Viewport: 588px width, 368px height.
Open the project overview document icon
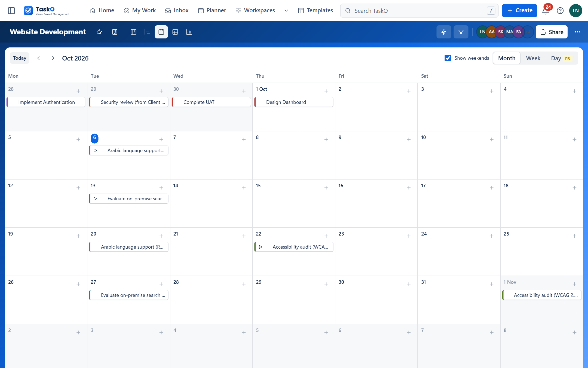(x=115, y=32)
